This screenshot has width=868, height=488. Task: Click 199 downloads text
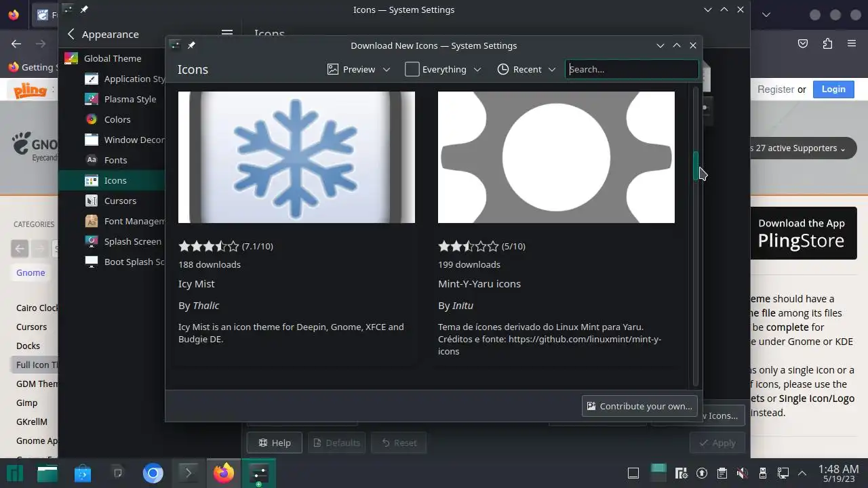coord(469,264)
